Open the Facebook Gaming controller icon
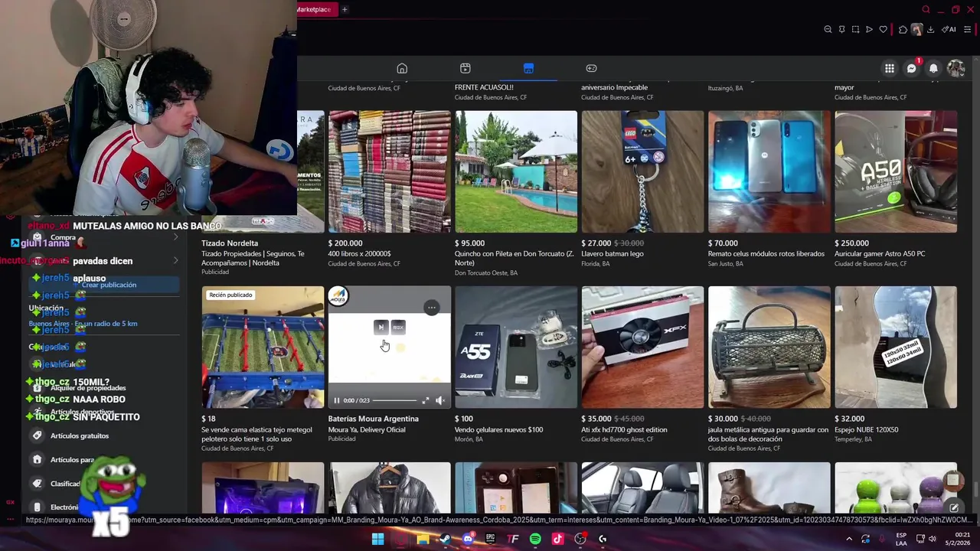980x551 pixels. pos(591,68)
